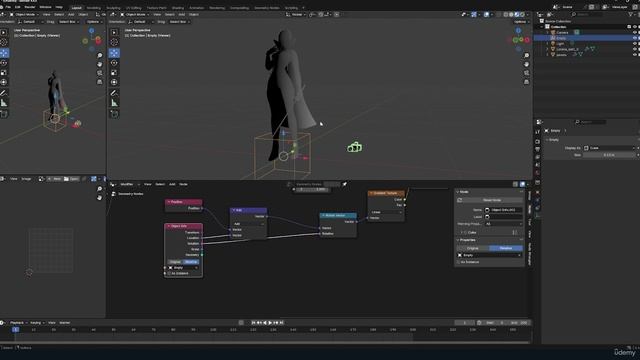This screenshot has width=640, height=360.
Task: Jump to the last frame in timeline
Action: point(282,323)
